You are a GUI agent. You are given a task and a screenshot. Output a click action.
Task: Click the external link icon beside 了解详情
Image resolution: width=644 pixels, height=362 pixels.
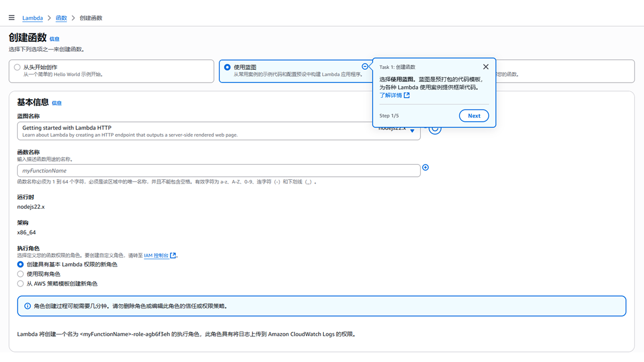coord(407,95)
